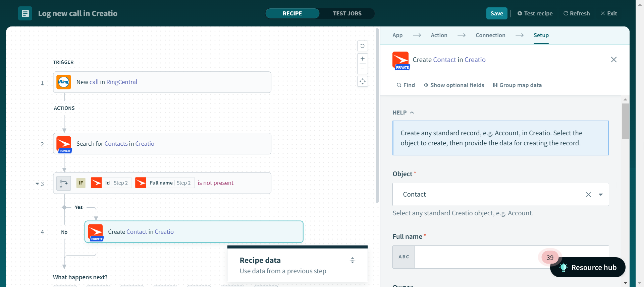Click the RingCentral icon in step 1
This screenshot has height=287, width=644.
point(64,82)
